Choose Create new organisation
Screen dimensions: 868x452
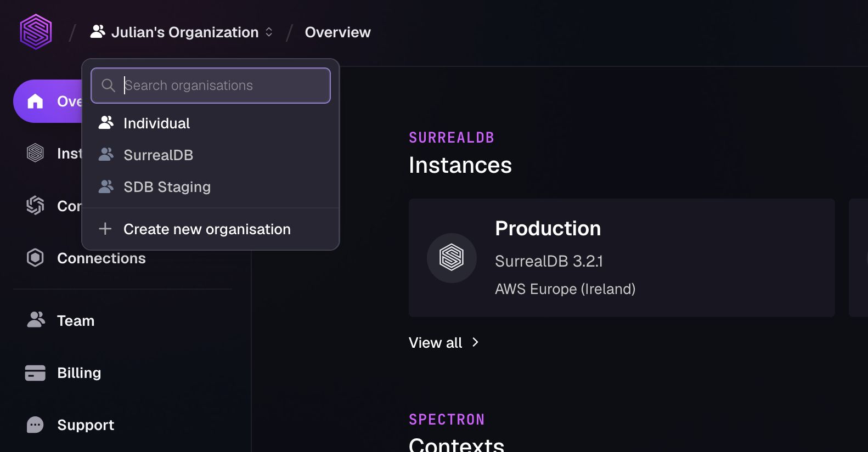point(211,229)
